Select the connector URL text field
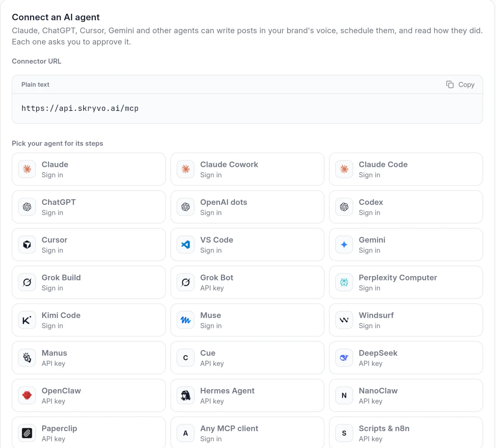 [x=247, y=108]
